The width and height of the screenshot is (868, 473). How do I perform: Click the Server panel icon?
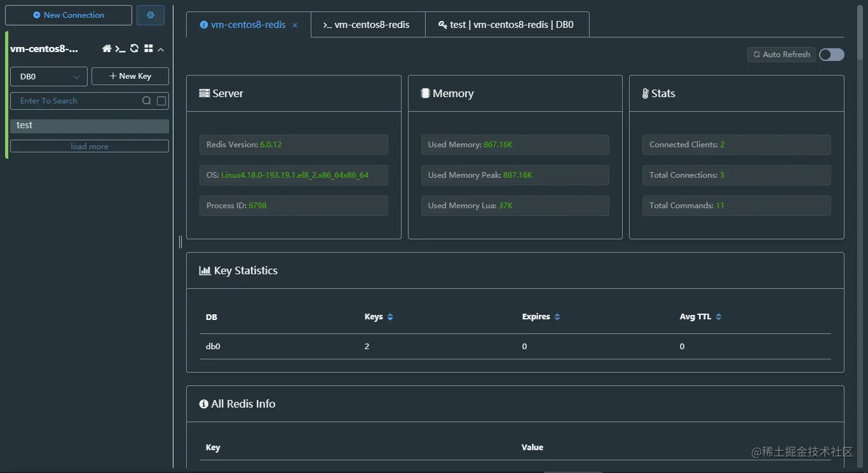(205, 93)
